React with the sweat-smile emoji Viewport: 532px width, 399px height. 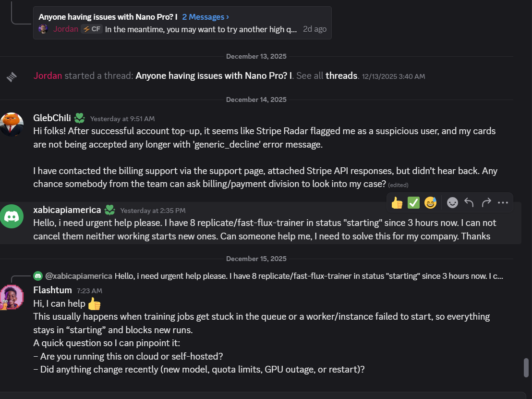430,202
